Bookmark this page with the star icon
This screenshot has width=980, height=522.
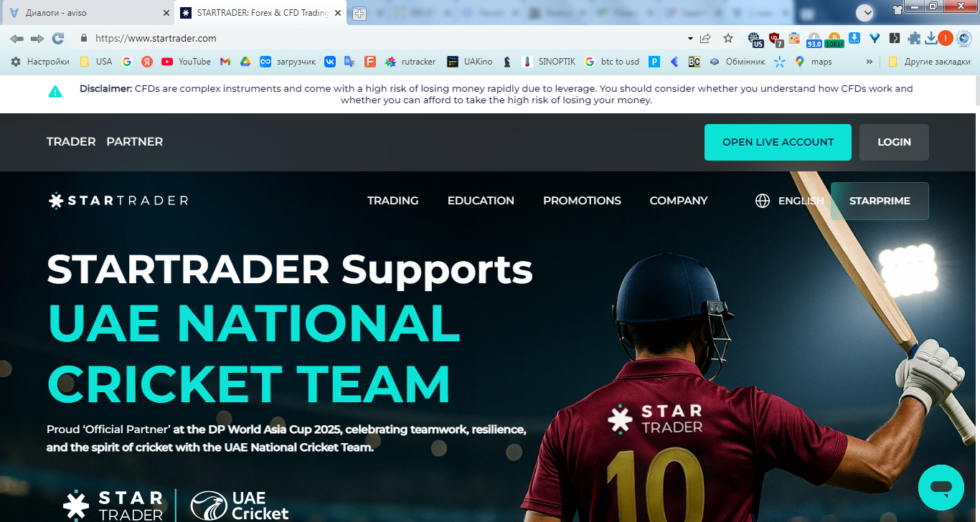pos(728,38)
